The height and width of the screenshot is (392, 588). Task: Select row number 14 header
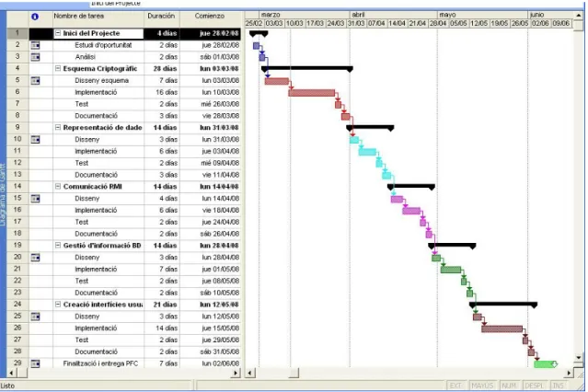[x=17, y=187]
